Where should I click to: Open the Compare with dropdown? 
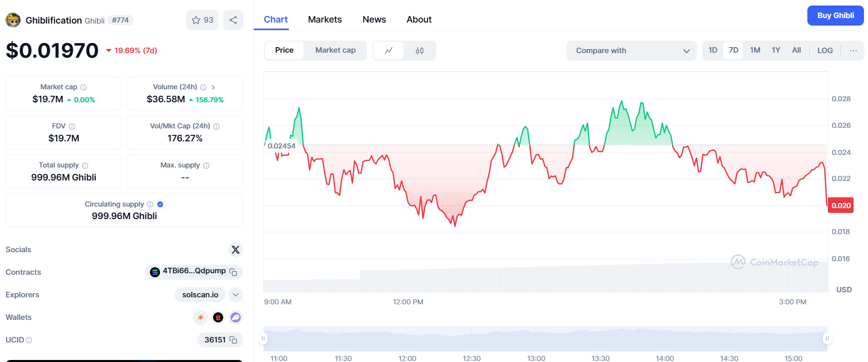click(632, 51)
